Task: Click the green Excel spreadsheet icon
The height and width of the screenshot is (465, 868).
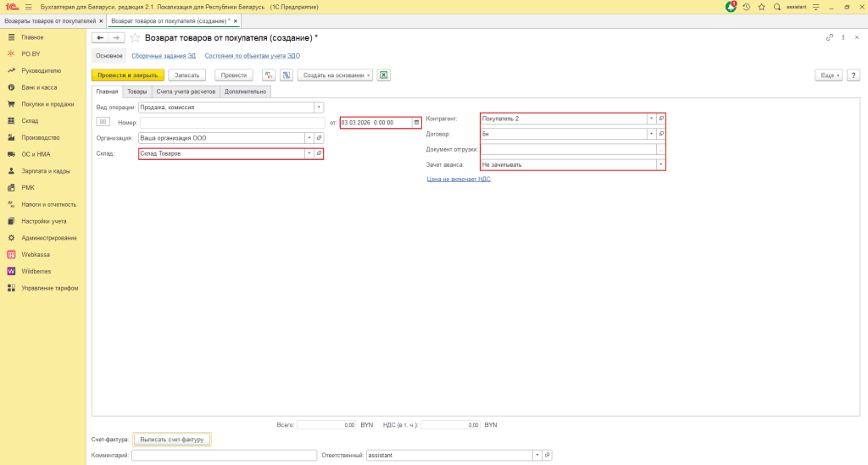Action: (383, 75)
